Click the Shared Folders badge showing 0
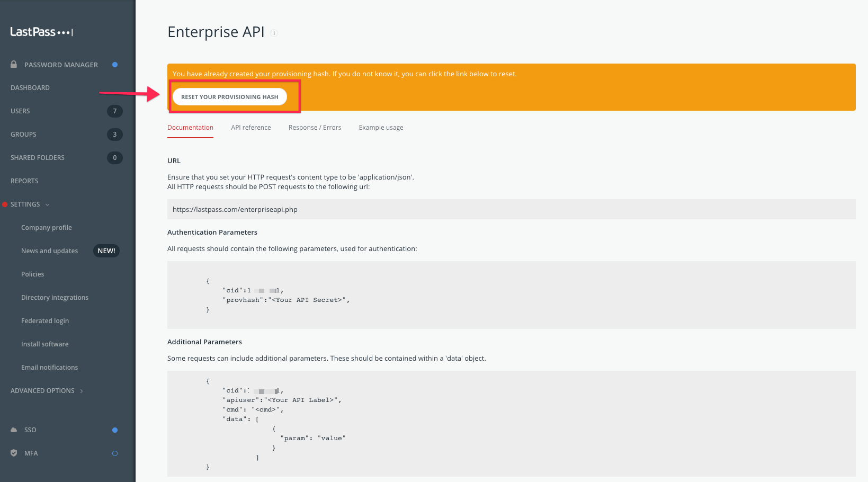Viewport: 868px width, 482px height. 115,157
